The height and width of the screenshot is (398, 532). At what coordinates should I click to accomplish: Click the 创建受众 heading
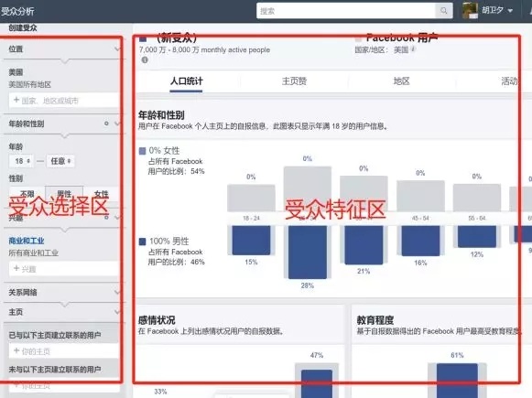[23, 27]
